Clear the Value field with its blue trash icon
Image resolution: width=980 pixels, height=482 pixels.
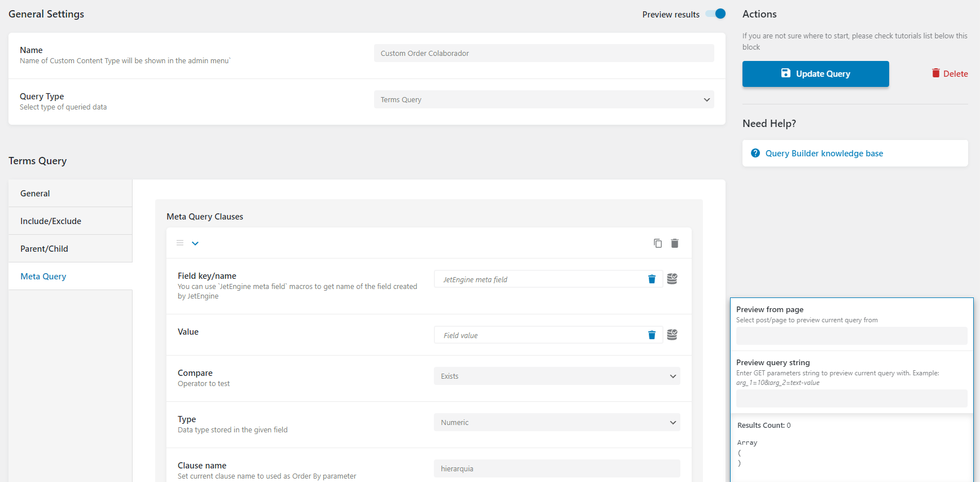(652, 335)
